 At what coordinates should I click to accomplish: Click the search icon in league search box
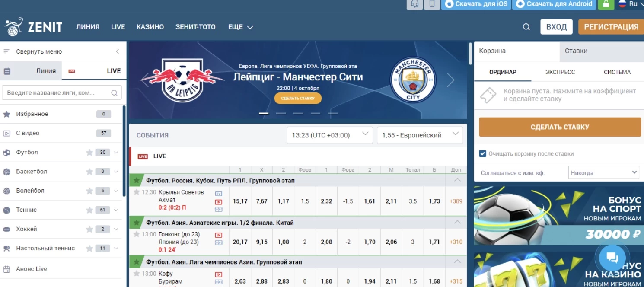(114, 93)
